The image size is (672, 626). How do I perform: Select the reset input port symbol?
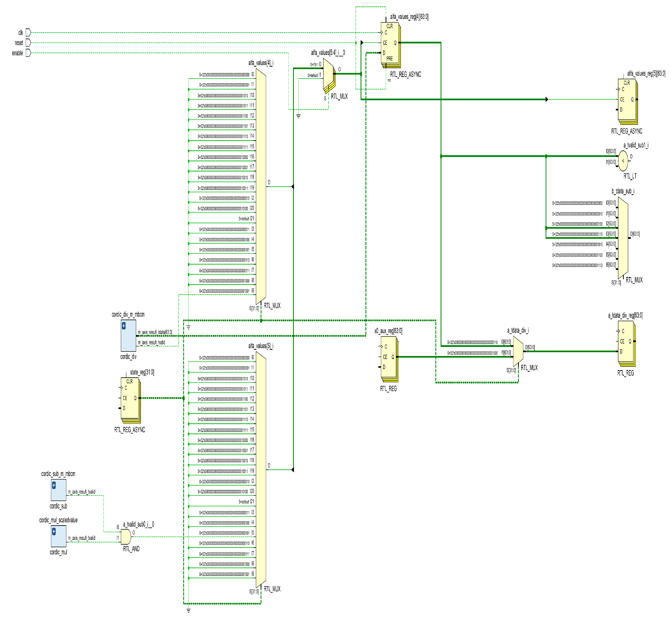click(x=28, y=43)
